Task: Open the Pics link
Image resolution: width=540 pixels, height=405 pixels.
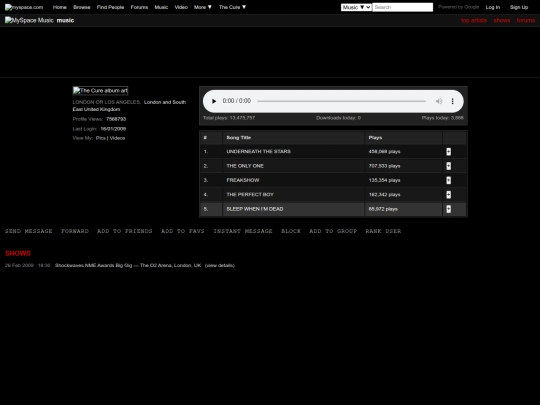Action: click(101, 138)
